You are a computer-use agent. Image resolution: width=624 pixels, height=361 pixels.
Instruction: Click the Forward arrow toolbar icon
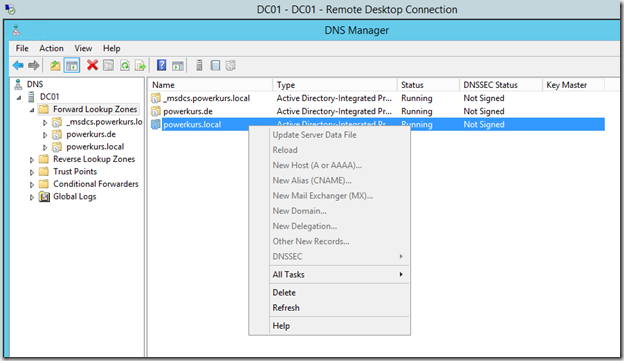tap(34, 65)
